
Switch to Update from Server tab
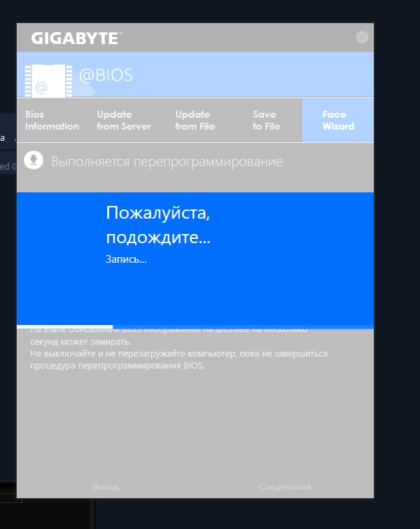point(124,121)
